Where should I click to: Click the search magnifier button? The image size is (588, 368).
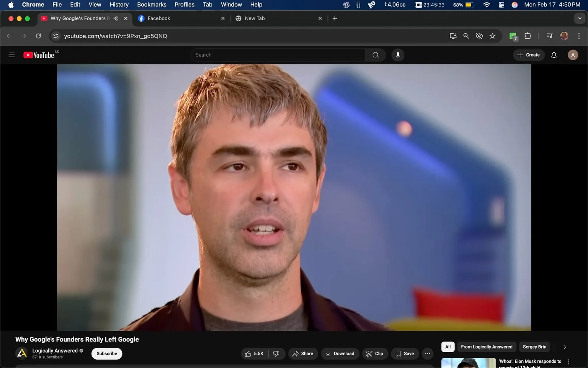pyautogui.click(x=375, y=55)
